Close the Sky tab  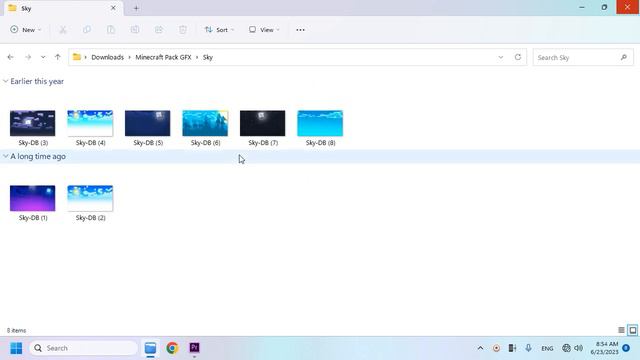pos(113,8)
